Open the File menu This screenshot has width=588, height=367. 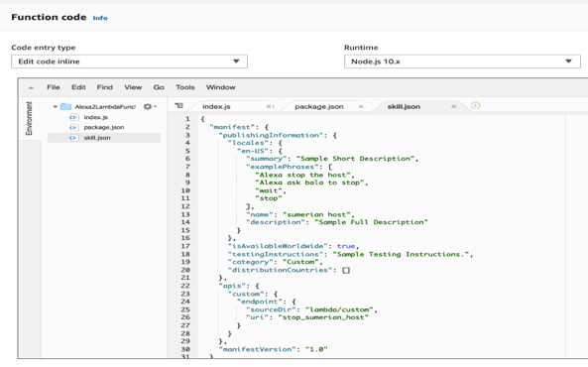point(54,87)
